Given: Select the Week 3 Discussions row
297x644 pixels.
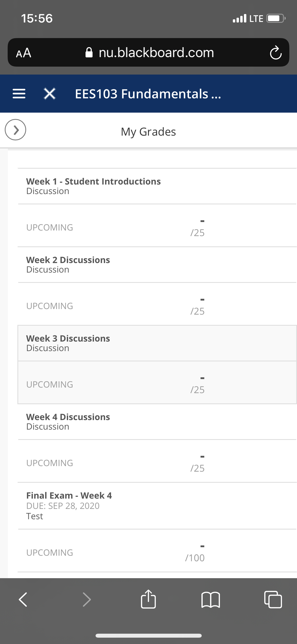Looking at the screenshot, I should pos(157,343).
